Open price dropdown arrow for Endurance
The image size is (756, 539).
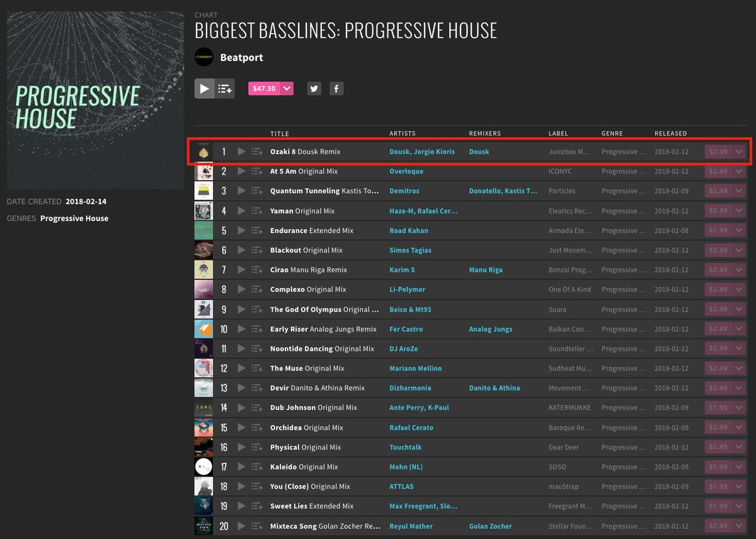pyautogui.click(x=738, y=230)
